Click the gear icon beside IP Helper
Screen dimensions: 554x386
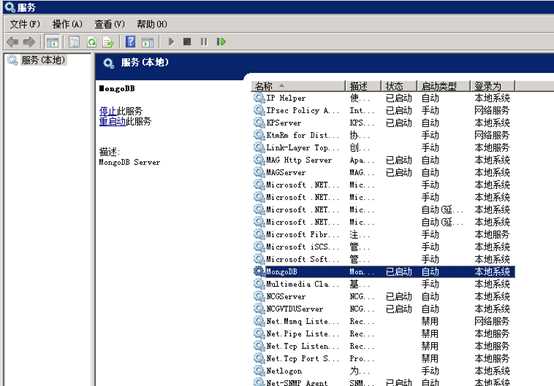point(259,98)
